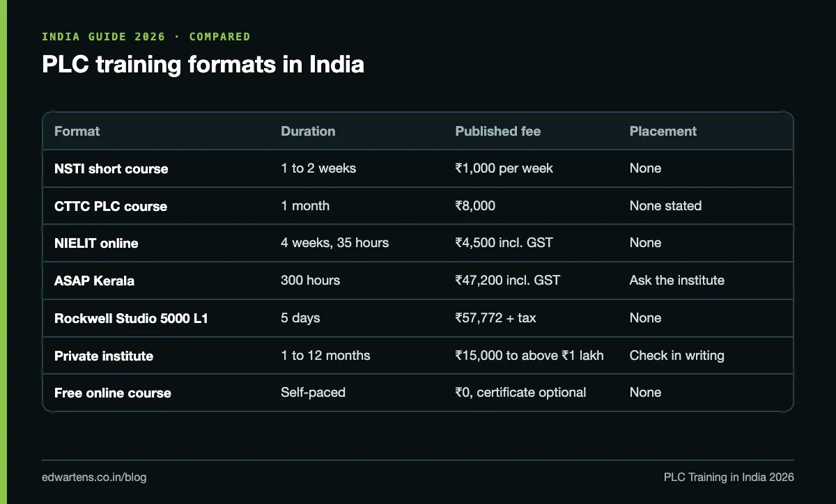Click the 'Private institute' cell
This screenshot has height=504, width=836.
pyautogui.click(x=103, y=356)
